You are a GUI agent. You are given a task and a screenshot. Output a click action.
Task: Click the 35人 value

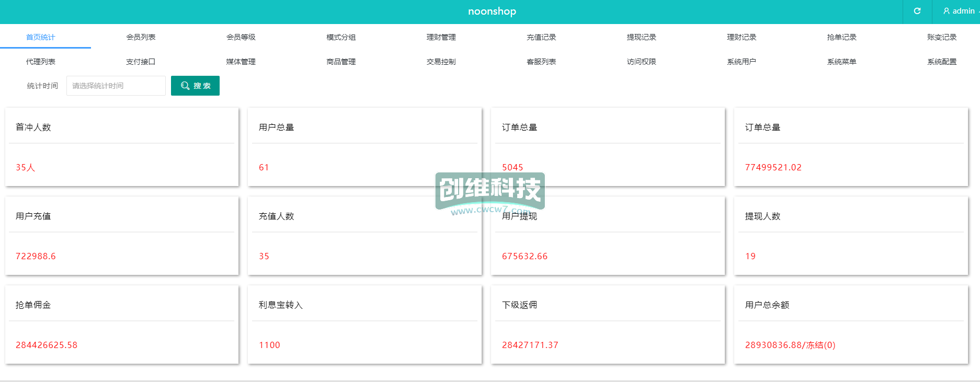click(25, 167)
